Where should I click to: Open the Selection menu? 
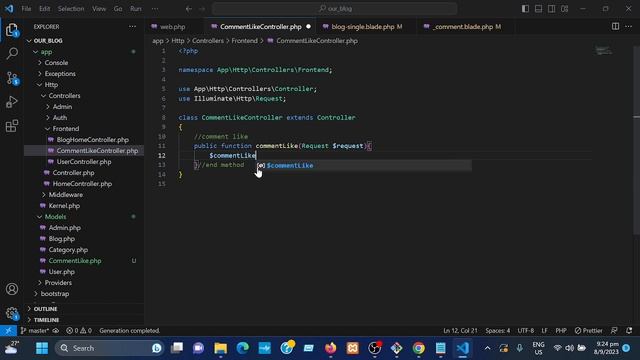[71, 9]
